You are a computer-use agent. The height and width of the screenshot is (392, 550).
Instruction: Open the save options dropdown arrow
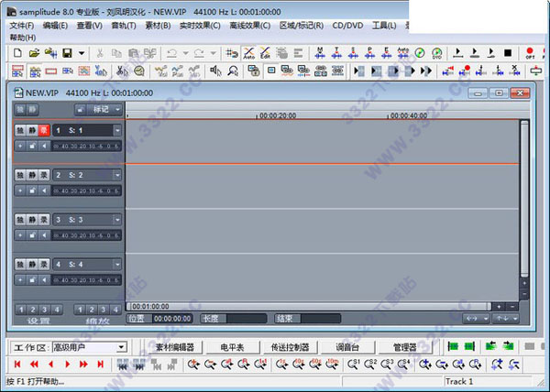point(82,53)
